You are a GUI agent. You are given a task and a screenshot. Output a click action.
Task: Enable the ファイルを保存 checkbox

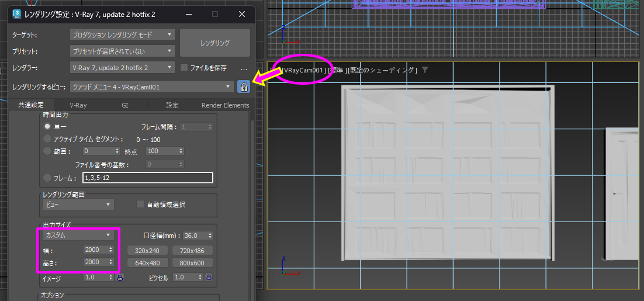click(x=184, y=68)
